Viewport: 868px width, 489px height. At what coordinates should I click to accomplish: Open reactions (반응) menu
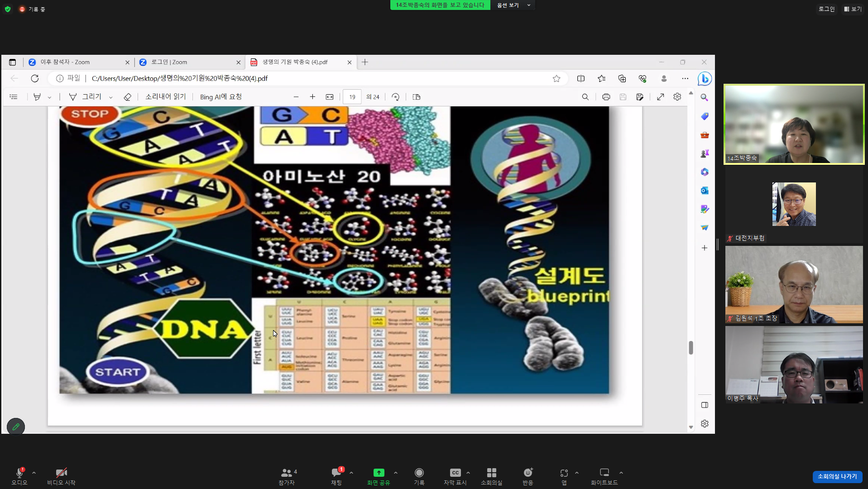point(528,476)
